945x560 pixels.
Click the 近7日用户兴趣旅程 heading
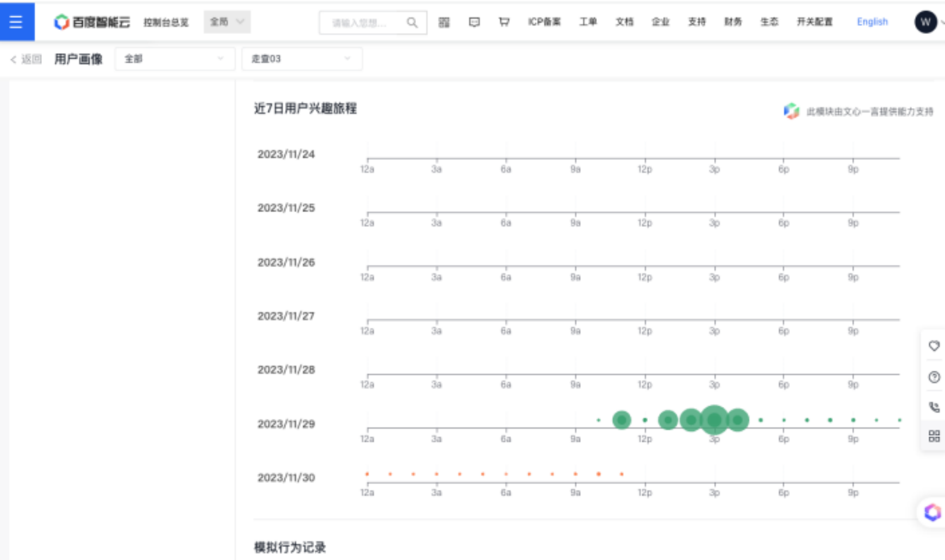(306, 108)
